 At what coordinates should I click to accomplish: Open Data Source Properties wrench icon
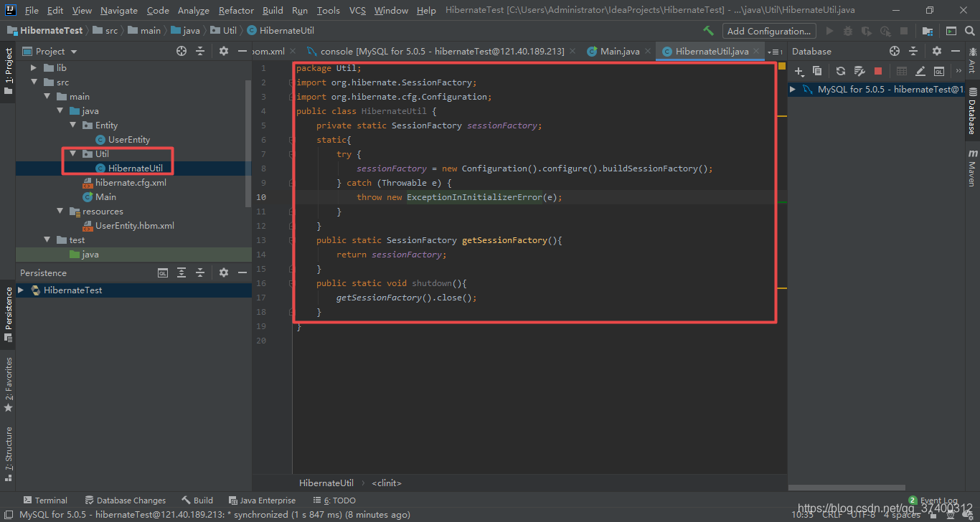pyautogui.click(x=859, y=71)
